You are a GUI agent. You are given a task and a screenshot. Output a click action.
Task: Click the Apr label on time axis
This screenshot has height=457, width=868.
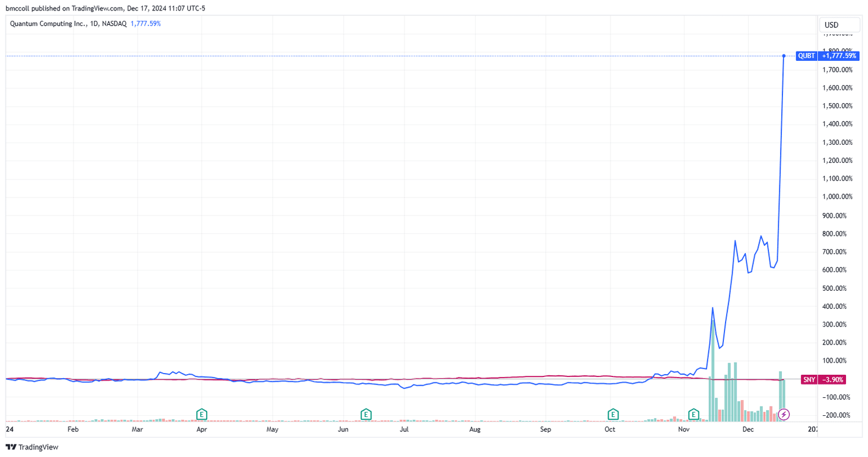(x=202, y=430)
